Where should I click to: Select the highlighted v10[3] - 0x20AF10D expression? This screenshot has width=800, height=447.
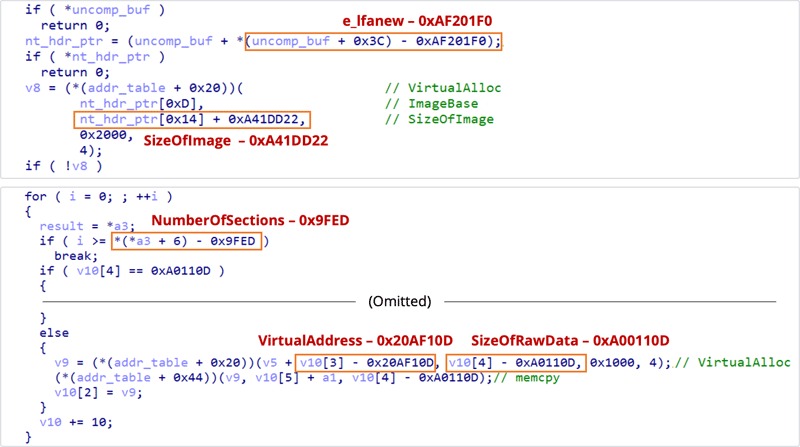pyautogui.click(x=368, y=361)
